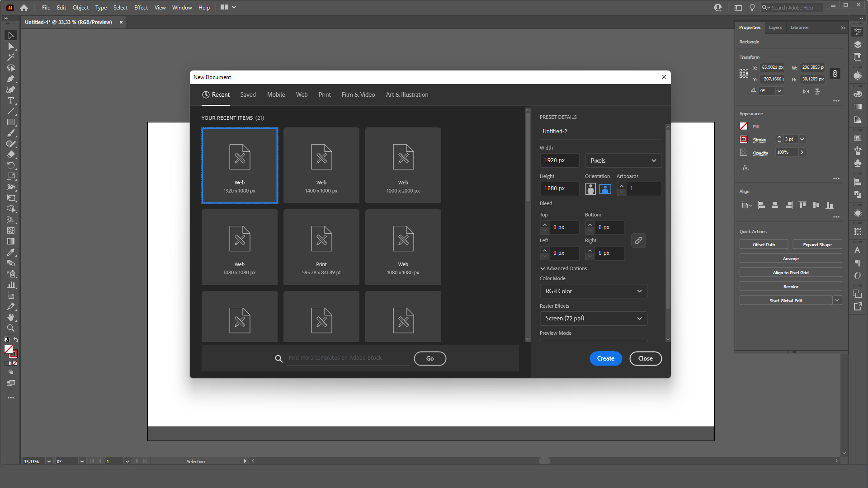868x488 pixels.
Task: Select the Eyedropper tool
Action: click(11, 252)
